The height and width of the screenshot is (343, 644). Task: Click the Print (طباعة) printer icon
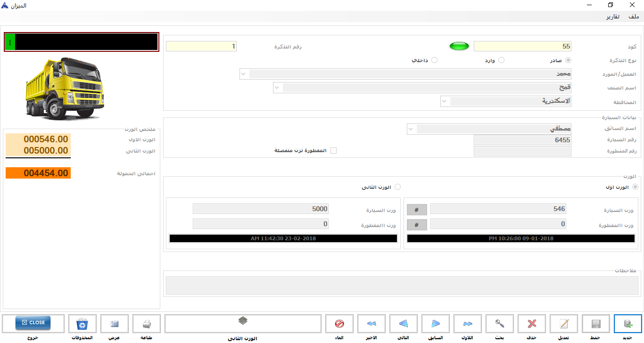click(x=147, y=324)
